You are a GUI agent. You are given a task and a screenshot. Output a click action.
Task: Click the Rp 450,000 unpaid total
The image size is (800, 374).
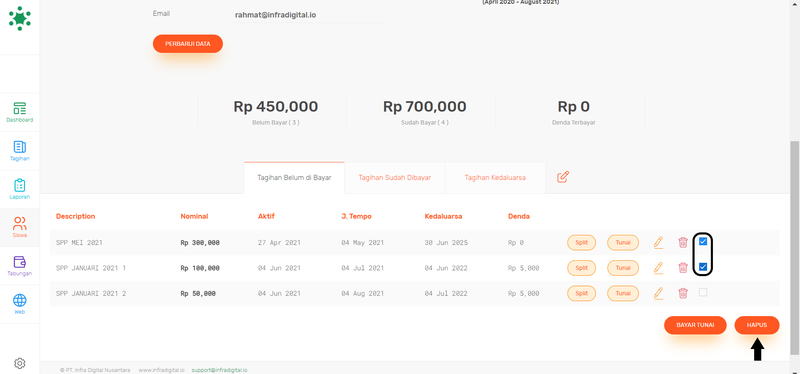[x=276, y=107]
